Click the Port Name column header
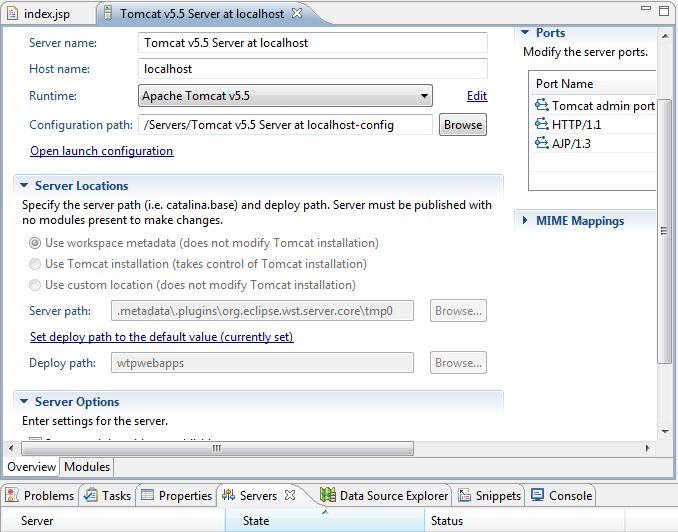 (593, 83)
